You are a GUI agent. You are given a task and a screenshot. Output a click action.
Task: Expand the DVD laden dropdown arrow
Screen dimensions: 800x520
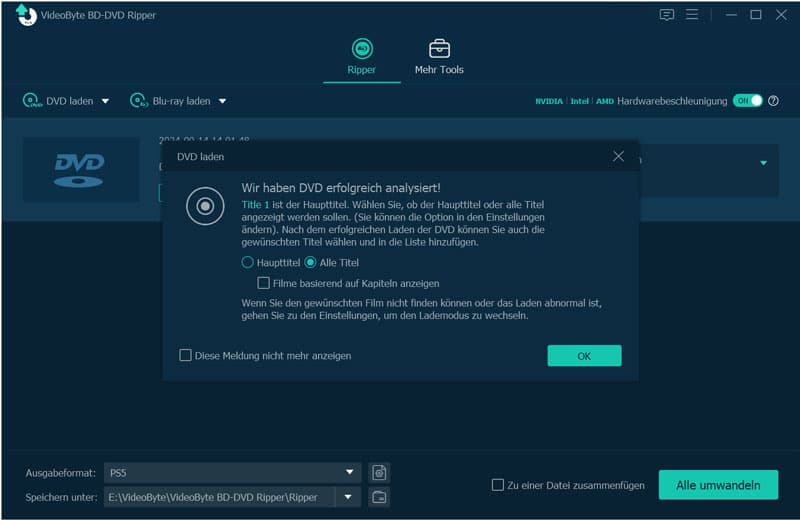(x=105, y=101)
